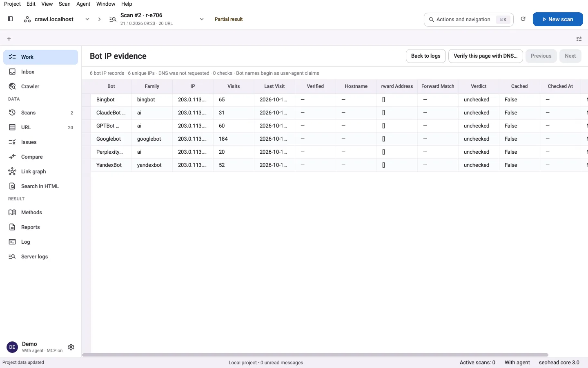588x368 pixels.
Task: Click the Server logs icon
Action: click(x=12, y=256)
